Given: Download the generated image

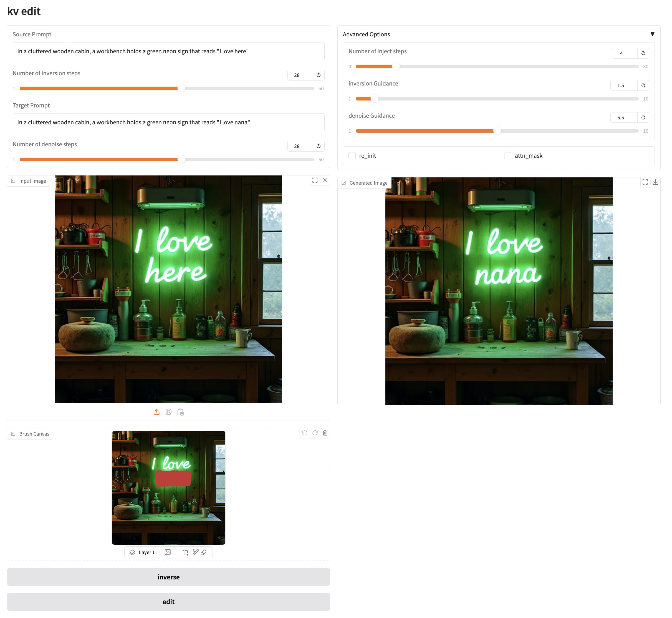Looking at the screenshot, I should click(655, 182).
